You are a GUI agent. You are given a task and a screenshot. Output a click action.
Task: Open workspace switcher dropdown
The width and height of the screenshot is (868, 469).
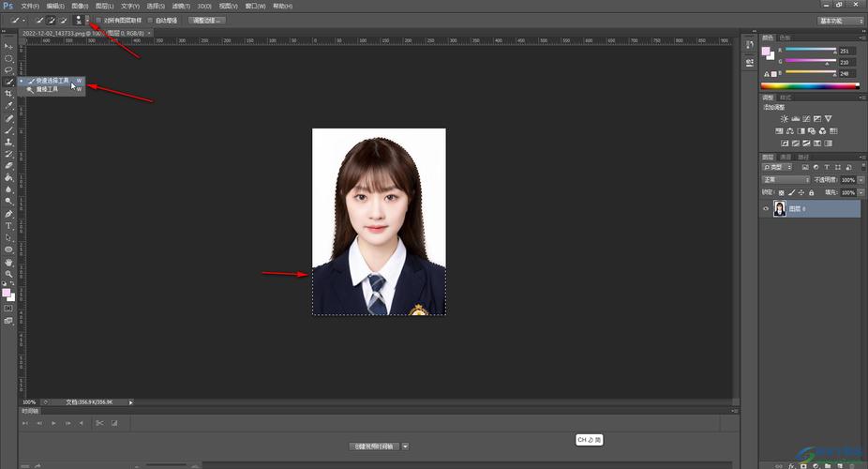[841, 21]
